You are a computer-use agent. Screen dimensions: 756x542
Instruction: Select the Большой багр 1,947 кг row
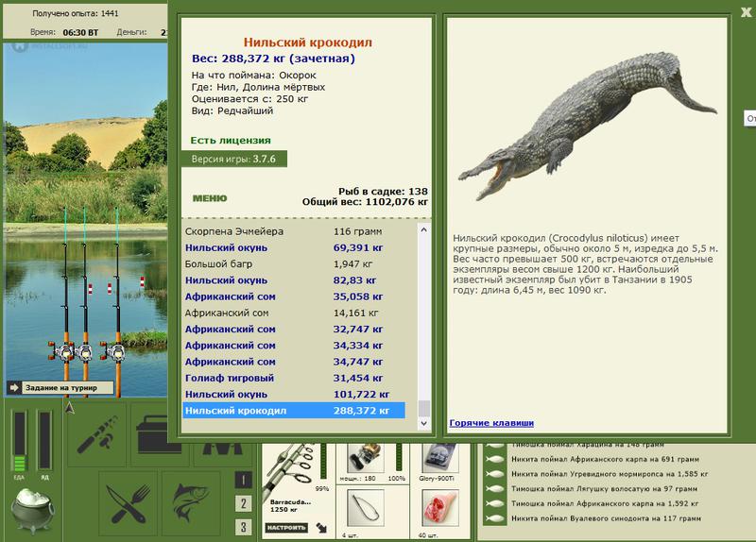(x=294, y=264)
